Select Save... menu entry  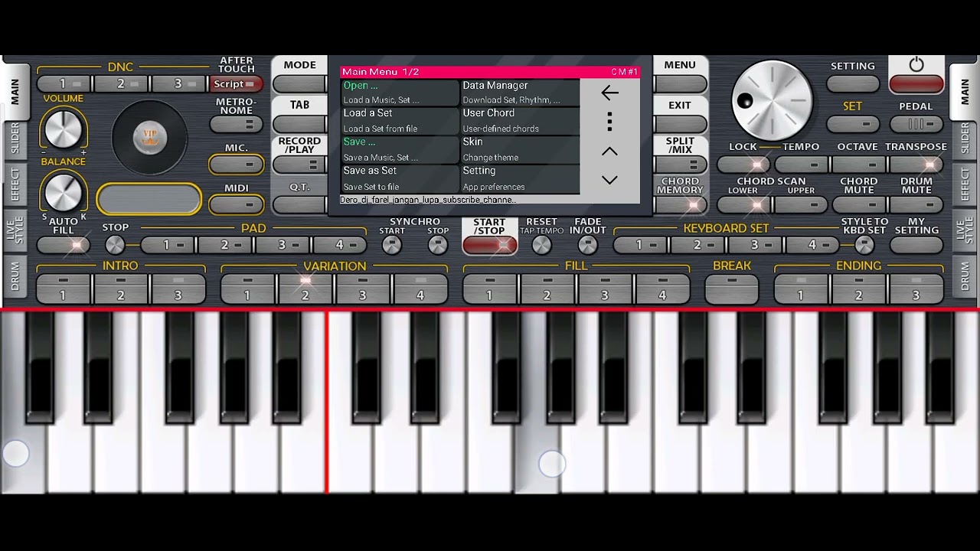(x=400, y=149)
